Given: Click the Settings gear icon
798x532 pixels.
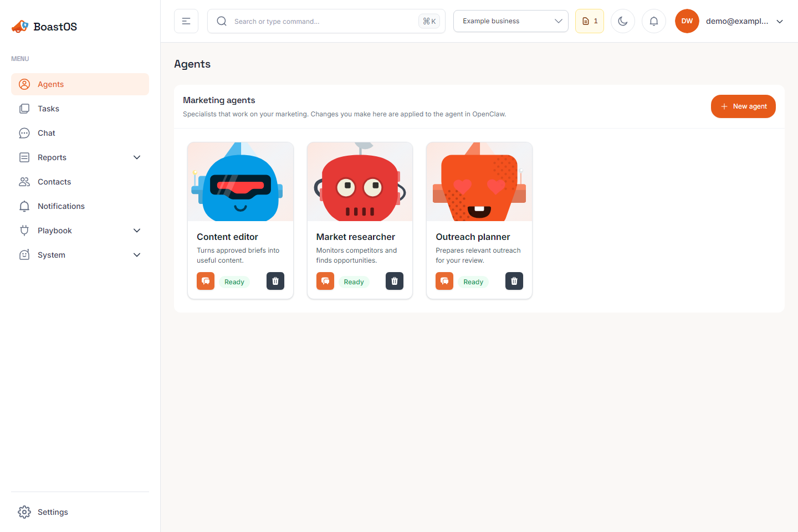Looking at the screenshot, I should click(24, 512).
